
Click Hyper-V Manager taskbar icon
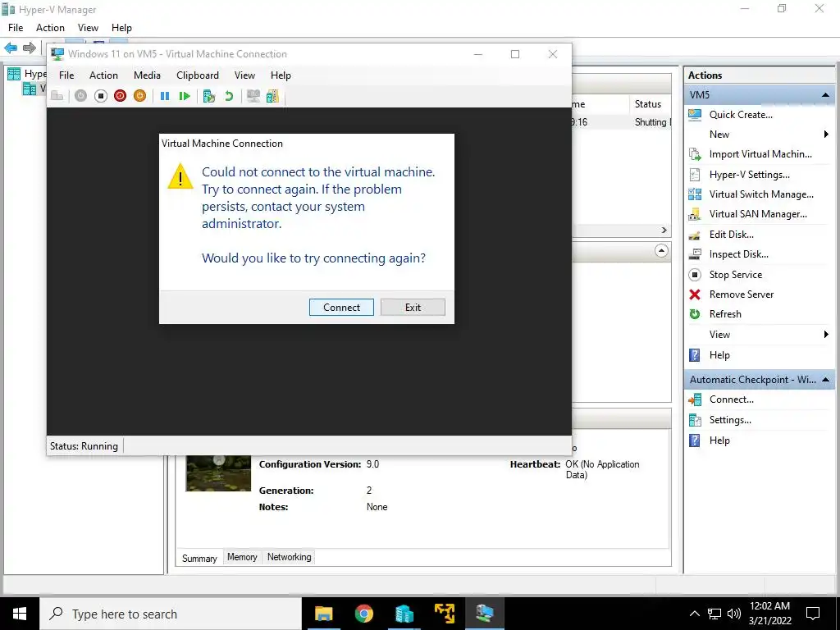point(404,614)
